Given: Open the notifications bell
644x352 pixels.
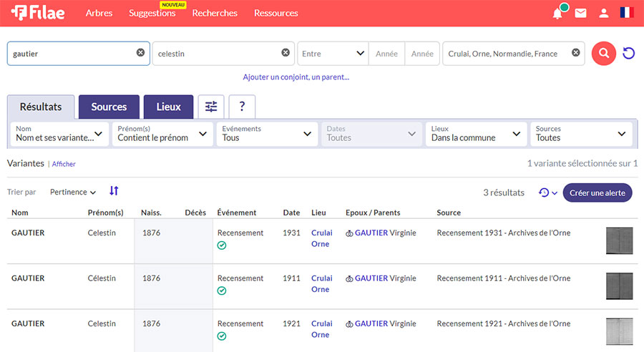Looking at the screenshot, I should (x=557, y=13).
